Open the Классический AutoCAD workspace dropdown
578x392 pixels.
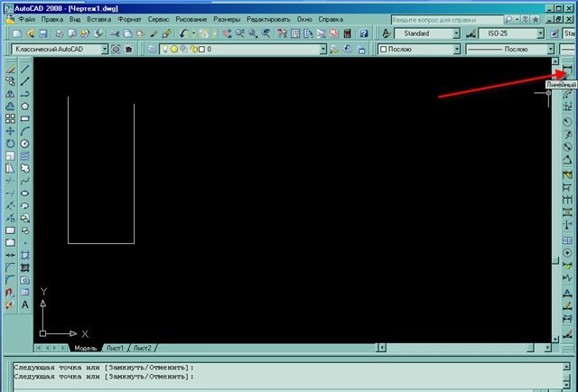(x=105, y=49)
